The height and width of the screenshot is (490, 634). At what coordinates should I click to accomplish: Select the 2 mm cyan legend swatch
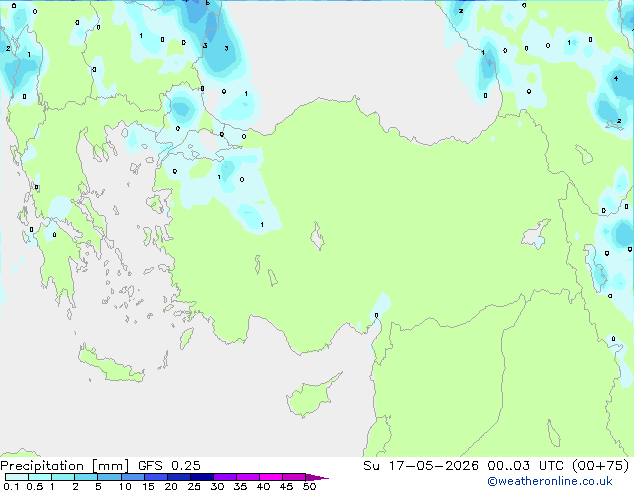[x=86, y=477]
